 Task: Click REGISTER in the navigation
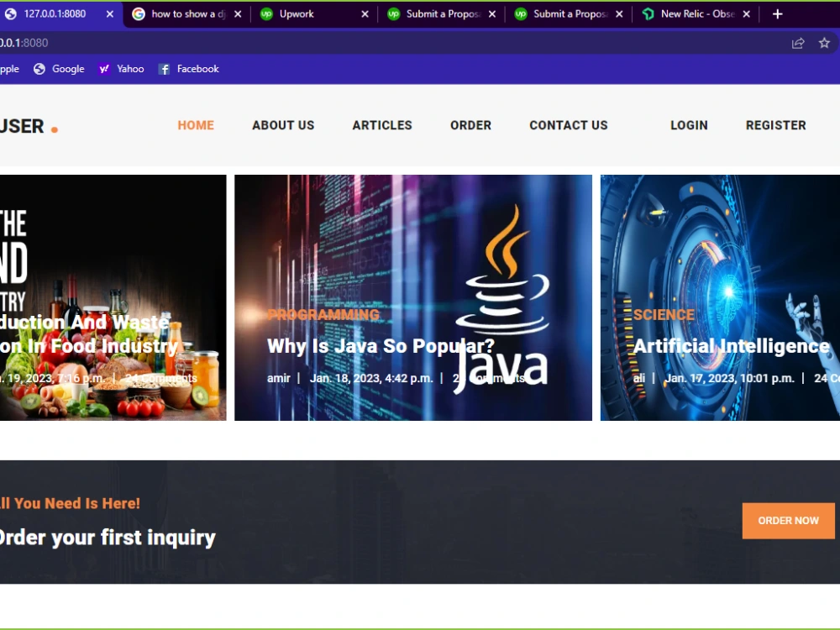(775, 125)
